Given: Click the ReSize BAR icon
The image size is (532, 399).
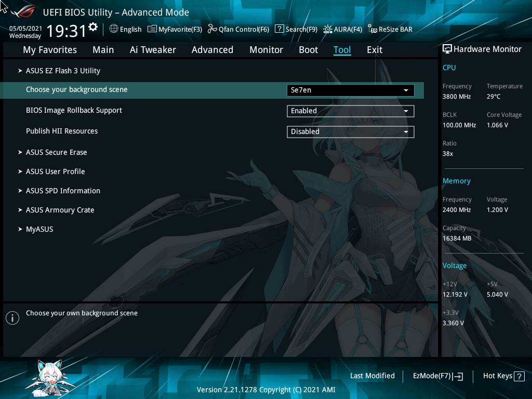Looking at the screenshot, I should (x=372, y=29).
